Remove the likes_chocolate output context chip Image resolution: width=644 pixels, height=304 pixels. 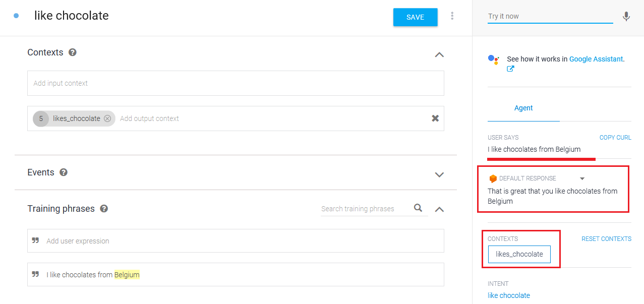(107, 118)
